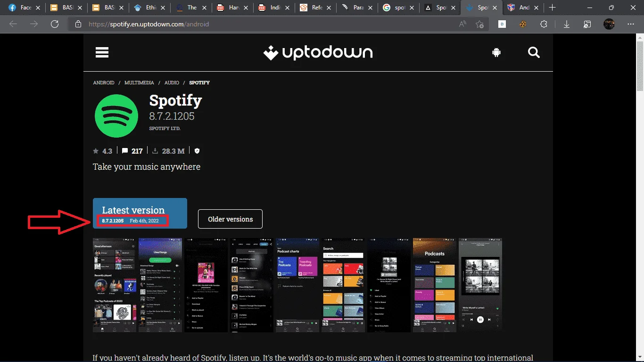This screenshot has height=362, width=644.
Task: Click the white B extension icon
Action: click(x=502, y=24)
